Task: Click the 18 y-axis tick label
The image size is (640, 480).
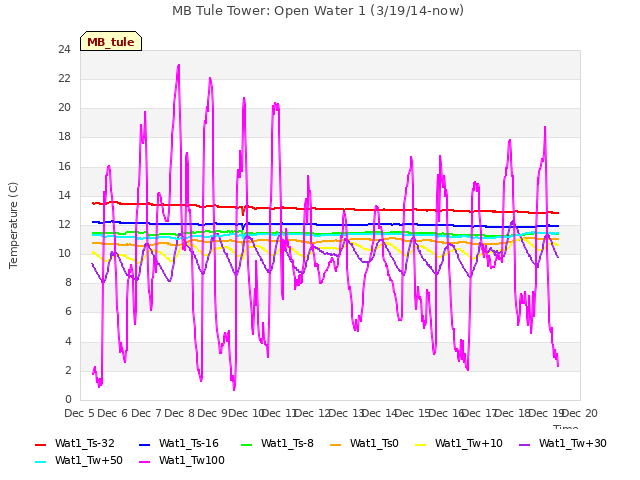Action: pyautogui.click(x=64, y=137)
